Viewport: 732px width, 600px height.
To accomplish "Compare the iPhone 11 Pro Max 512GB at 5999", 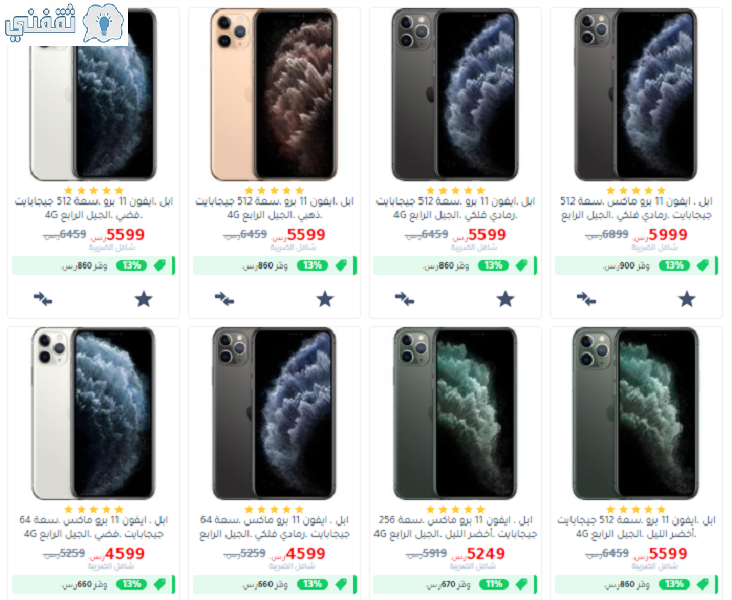I will (586, 299).
